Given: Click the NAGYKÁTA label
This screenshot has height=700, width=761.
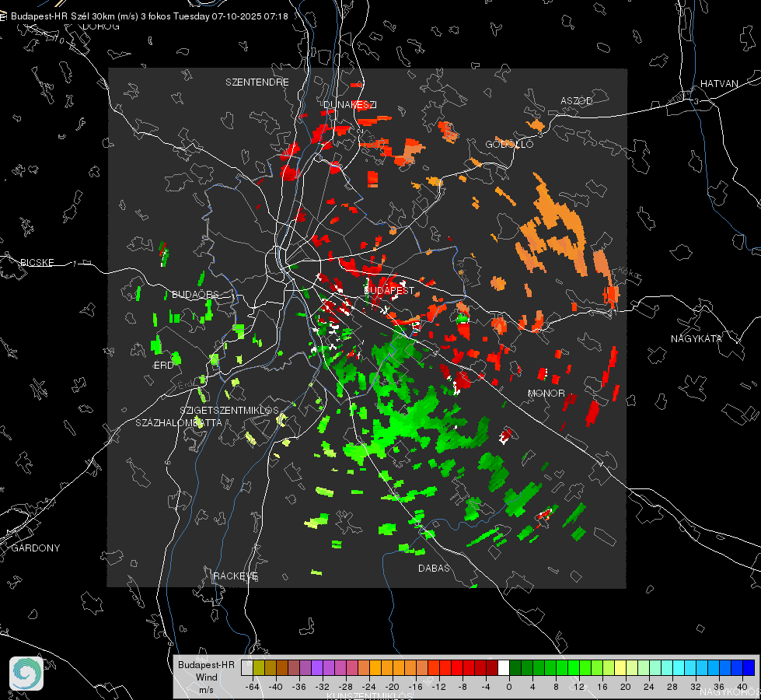Looking at the screenshot, I should (x=696, y=338).
